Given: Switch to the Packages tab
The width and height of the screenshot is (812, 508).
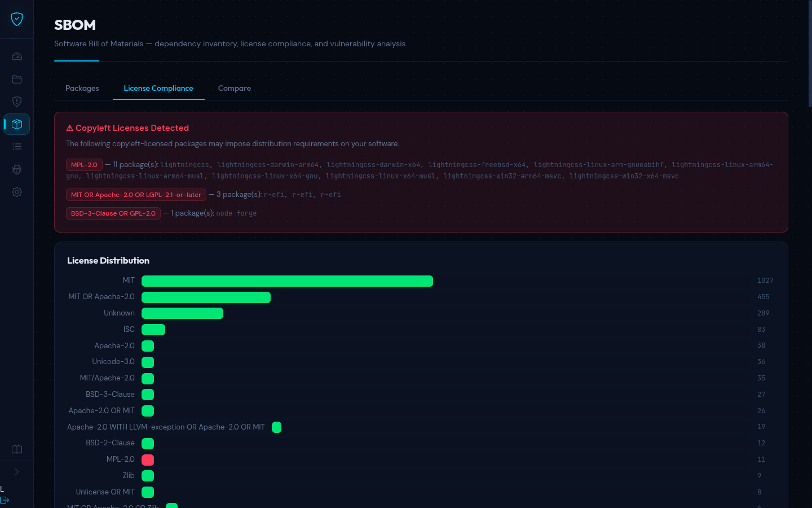Looking at the screenshot, I should [x=82, y=88].
